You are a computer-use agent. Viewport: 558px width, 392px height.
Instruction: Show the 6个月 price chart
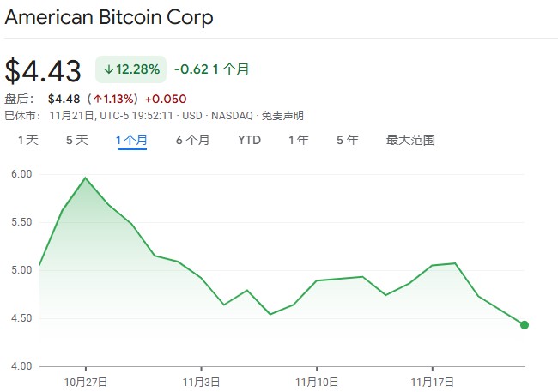192,140
